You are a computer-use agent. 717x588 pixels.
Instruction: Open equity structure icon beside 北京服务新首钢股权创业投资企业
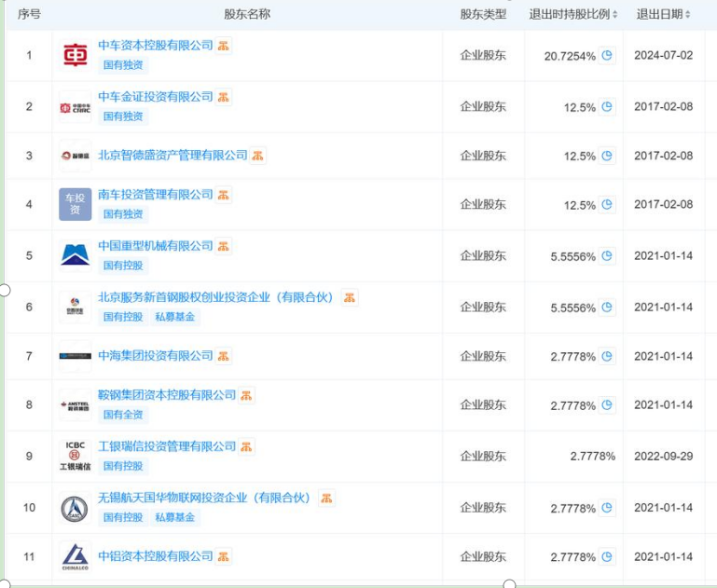pos(350,298)
